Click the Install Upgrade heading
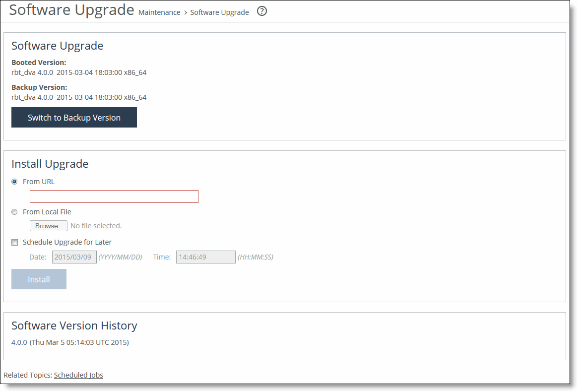Screen dimensions: 578x392 tap(50, 164)
